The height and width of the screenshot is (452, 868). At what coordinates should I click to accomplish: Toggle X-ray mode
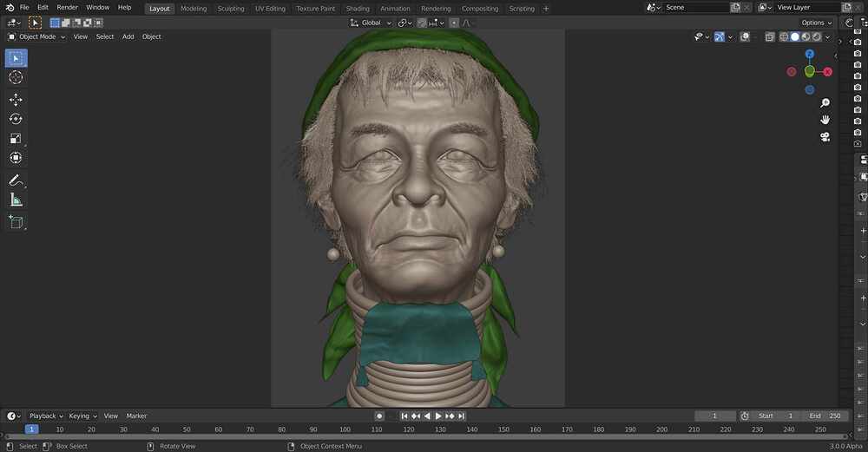pyautogui.click(x=769, y=36)
